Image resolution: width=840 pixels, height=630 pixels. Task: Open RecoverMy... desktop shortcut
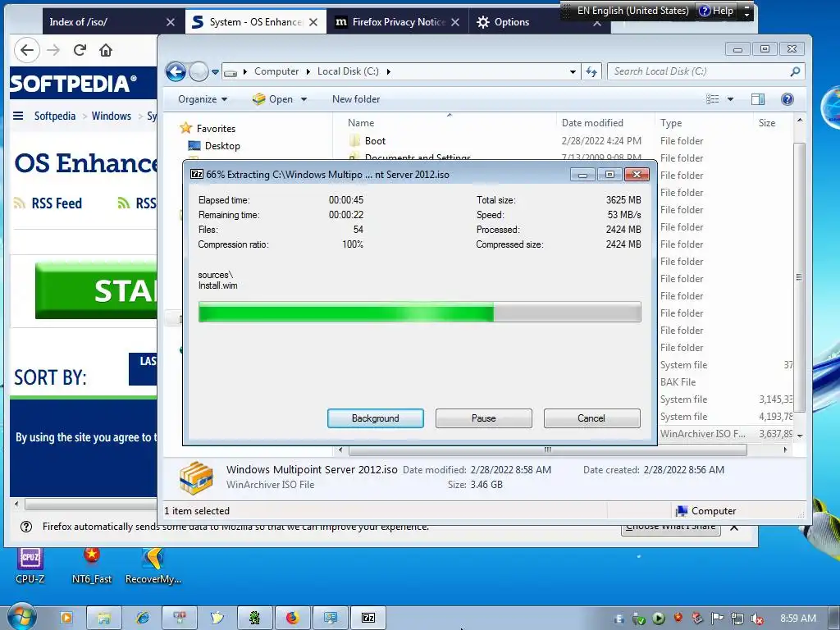[x=153, y=566]
